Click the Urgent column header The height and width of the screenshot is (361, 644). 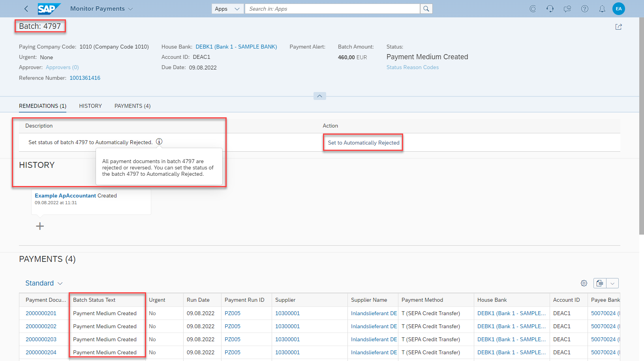click(164, 300)
